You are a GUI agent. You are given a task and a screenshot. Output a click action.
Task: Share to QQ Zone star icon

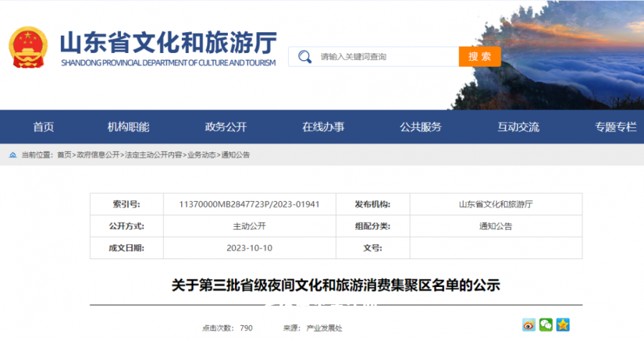click(x=563, y=325)
